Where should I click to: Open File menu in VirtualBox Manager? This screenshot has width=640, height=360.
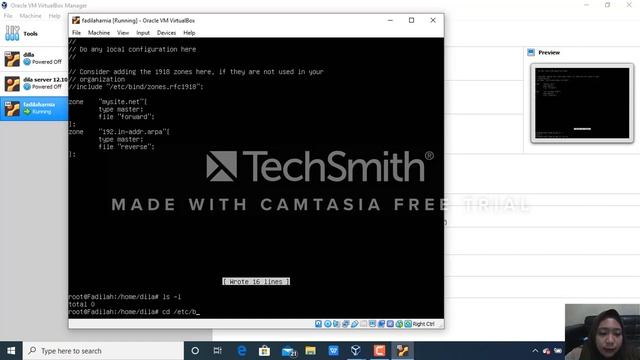tap(8, 16)
